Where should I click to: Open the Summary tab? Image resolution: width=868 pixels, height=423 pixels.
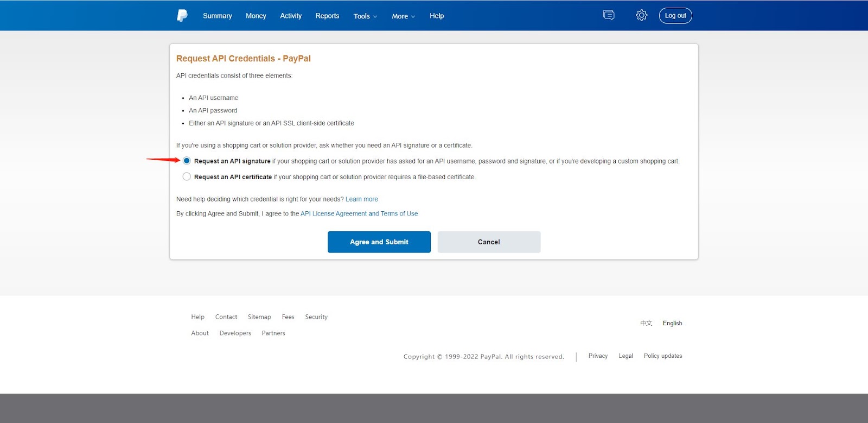pyautogui.click(x=217, y=16)
